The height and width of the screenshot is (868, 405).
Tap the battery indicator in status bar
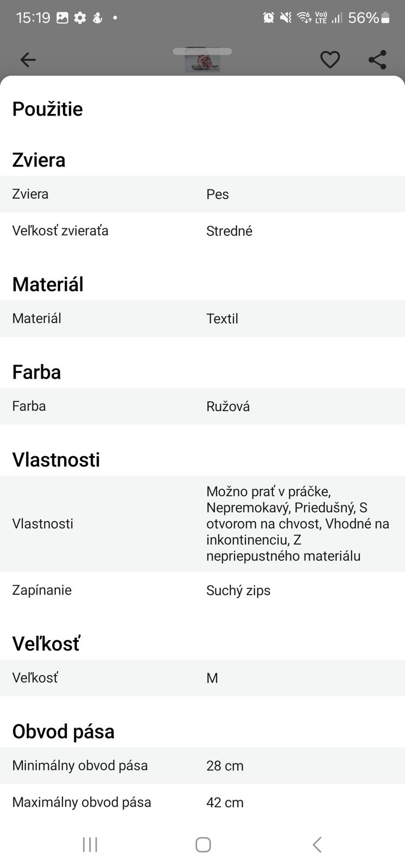[385, 18]
